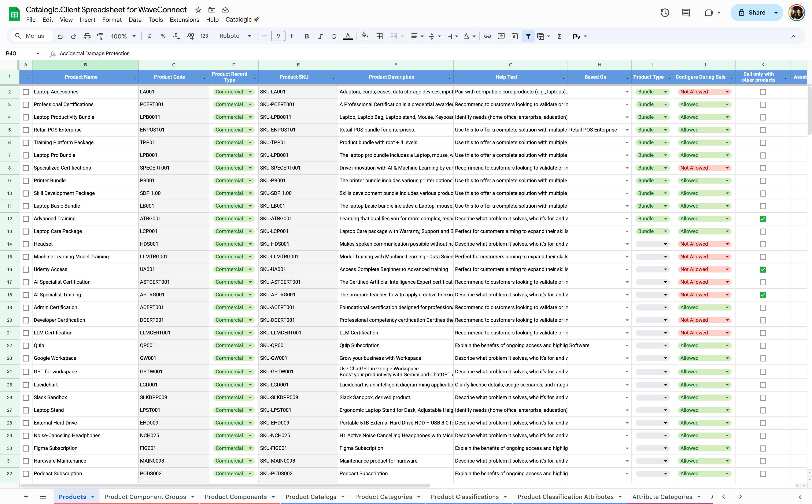This screenshot has height=504, width=812.
Task: Uncheck Sell only with for Udemy Access
Action: [x=763, y=270]
